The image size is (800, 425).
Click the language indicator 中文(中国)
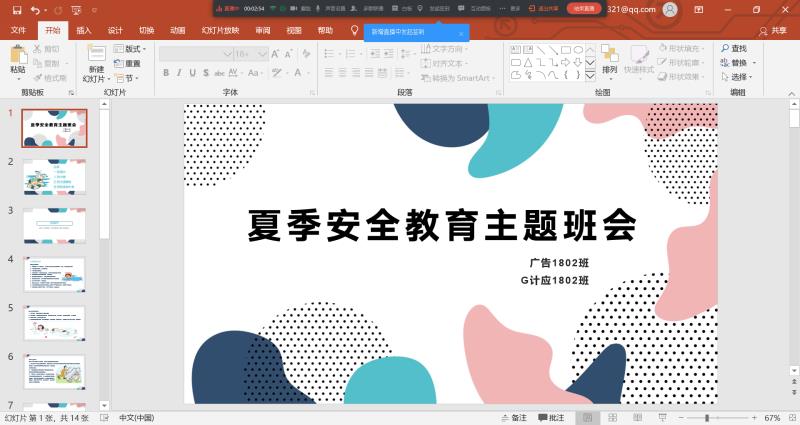(x=136, y=417)
